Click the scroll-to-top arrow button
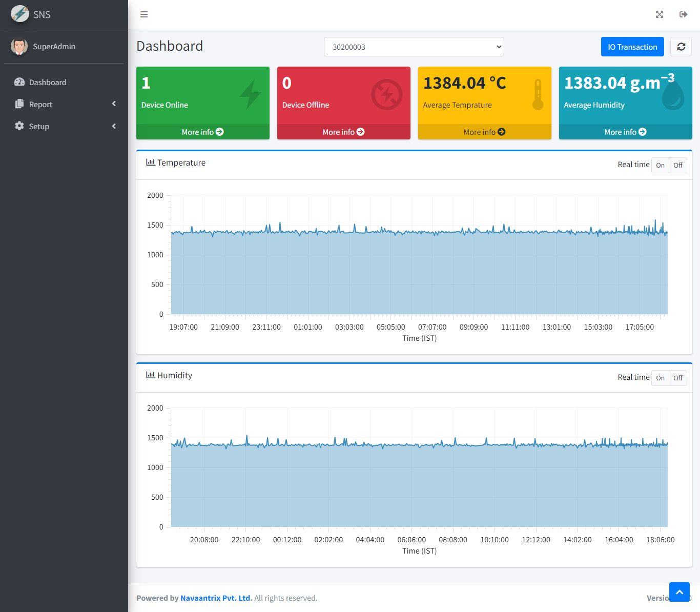This screenshot has height=612, width=700. click(x=680, y=592)
